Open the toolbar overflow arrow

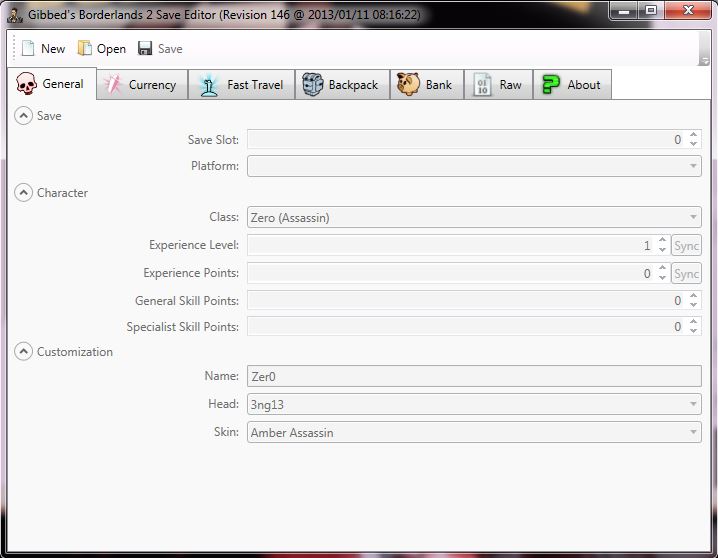(704, 61)
